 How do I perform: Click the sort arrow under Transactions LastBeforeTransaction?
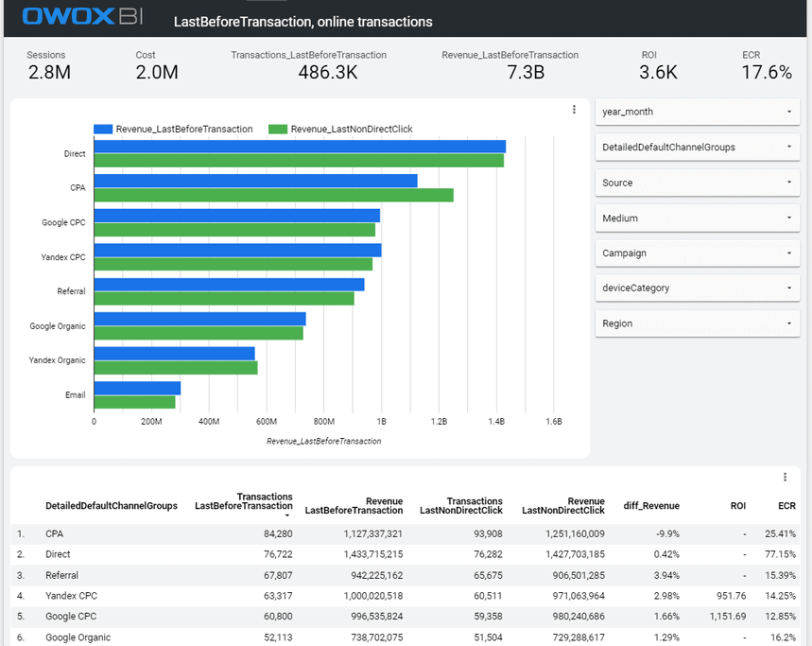pos(288,516)
